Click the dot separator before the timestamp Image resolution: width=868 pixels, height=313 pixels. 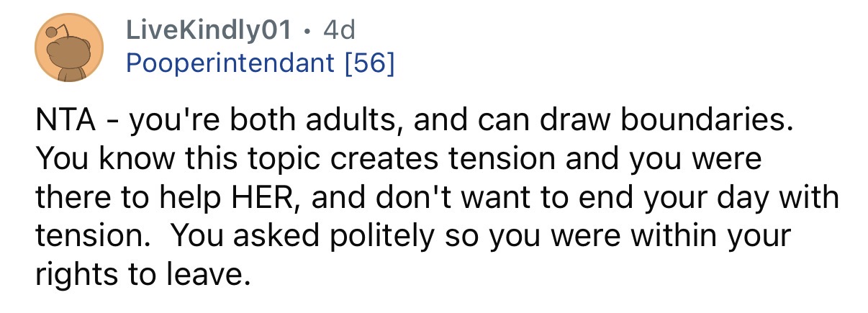(x=307, y=31)
